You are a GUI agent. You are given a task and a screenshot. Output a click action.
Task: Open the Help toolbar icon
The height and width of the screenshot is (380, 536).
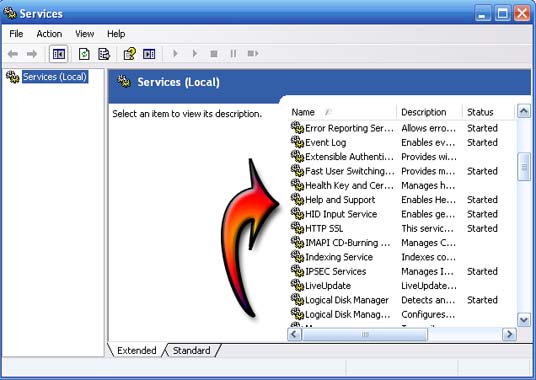[x=130, y=54]
